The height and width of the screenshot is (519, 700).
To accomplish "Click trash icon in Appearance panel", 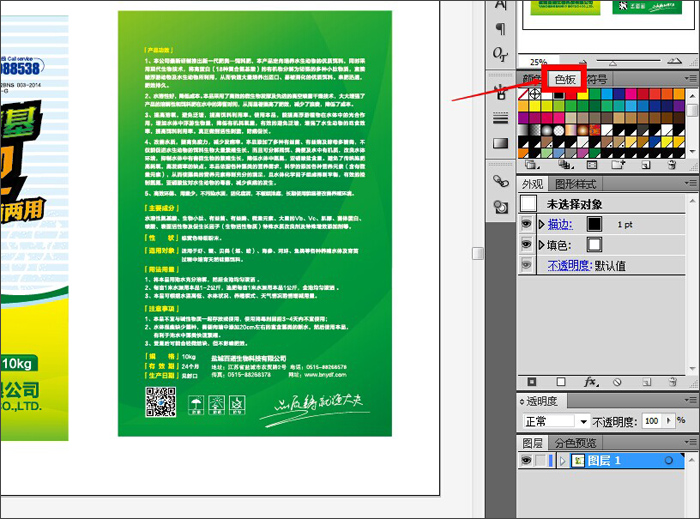I will (673, 382).
